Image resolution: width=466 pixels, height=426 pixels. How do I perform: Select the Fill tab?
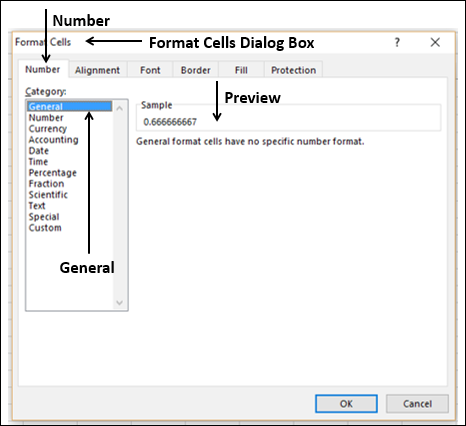[x=241, y=70]
